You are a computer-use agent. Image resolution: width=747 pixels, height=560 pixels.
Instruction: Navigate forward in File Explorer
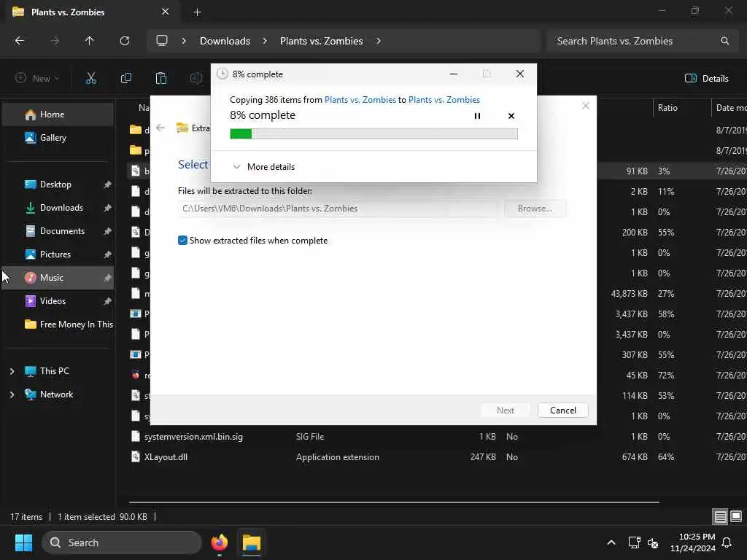[55, 41]
